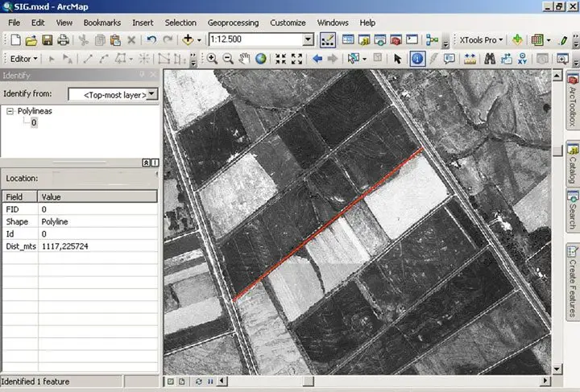Toggle the Editor toolbar button
The width and height of the screenshot is (580, 392).
point(328,39)
